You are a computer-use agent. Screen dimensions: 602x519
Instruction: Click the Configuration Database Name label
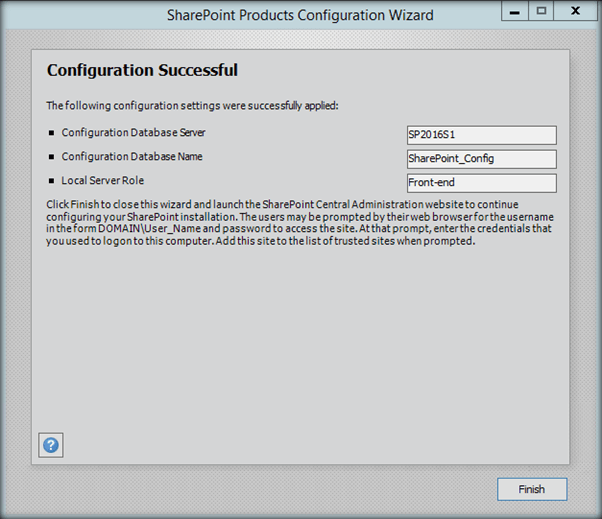click(131, 156)
